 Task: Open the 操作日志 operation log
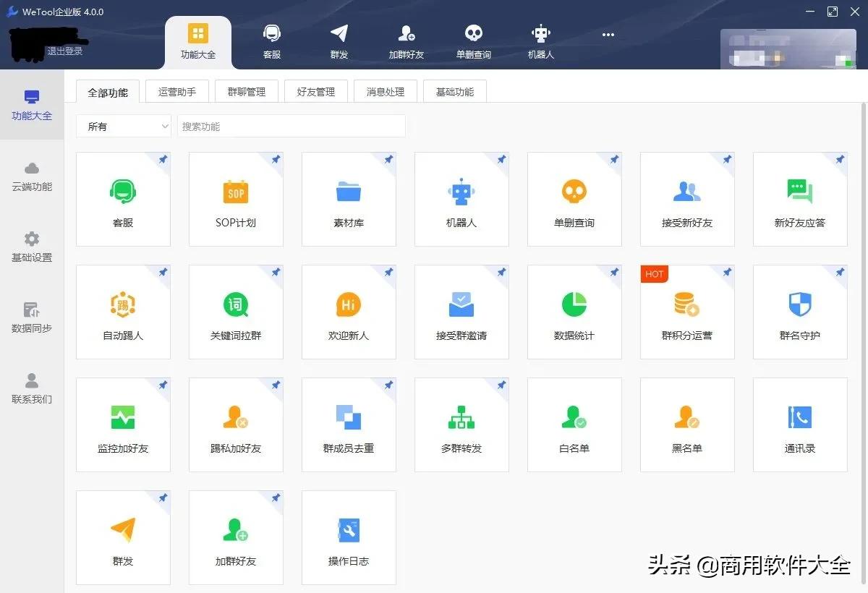click(x=349, y=537)
